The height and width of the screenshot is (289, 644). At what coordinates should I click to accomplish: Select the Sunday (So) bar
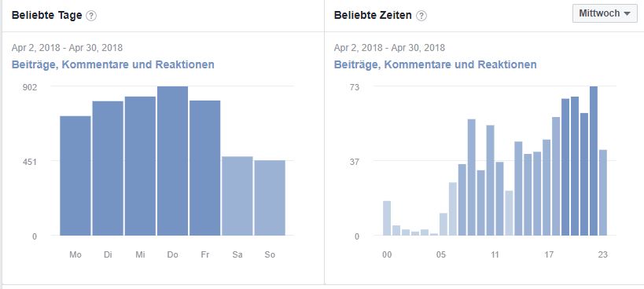coord(270,198)
